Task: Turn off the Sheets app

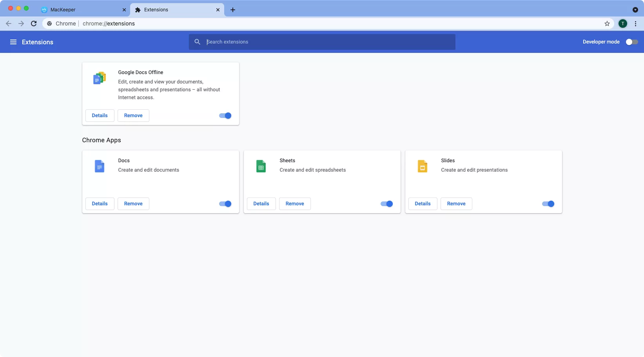Action: point(386,204)
